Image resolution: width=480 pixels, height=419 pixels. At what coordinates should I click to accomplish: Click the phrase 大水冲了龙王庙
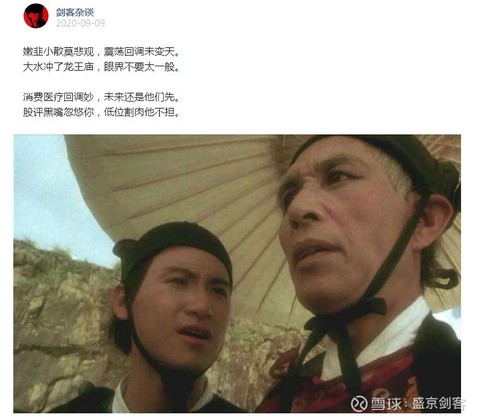click(x=58, y=67)
